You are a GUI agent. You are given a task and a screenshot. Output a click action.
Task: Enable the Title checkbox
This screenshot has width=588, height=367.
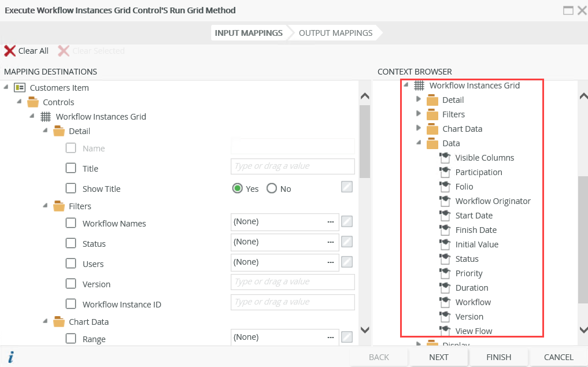tap(71, 168)
